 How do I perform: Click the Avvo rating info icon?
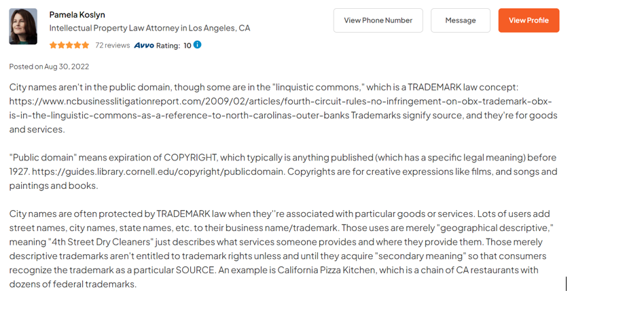[x=197, y=44]
